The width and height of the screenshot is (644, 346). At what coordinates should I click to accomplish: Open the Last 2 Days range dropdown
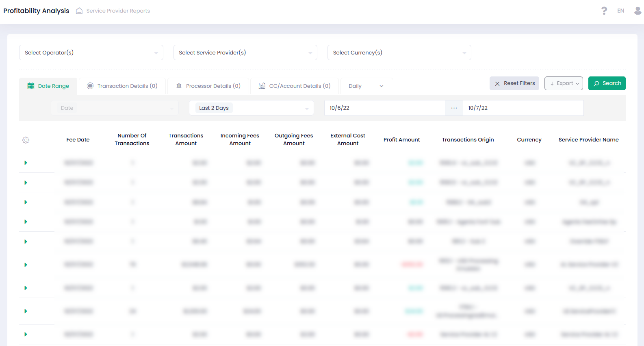coord(251,108)
